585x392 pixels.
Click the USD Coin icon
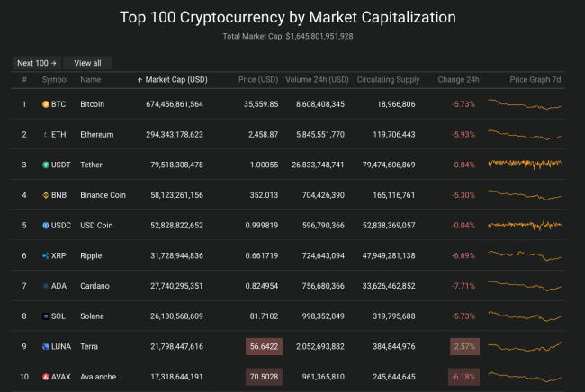(46, 225)
